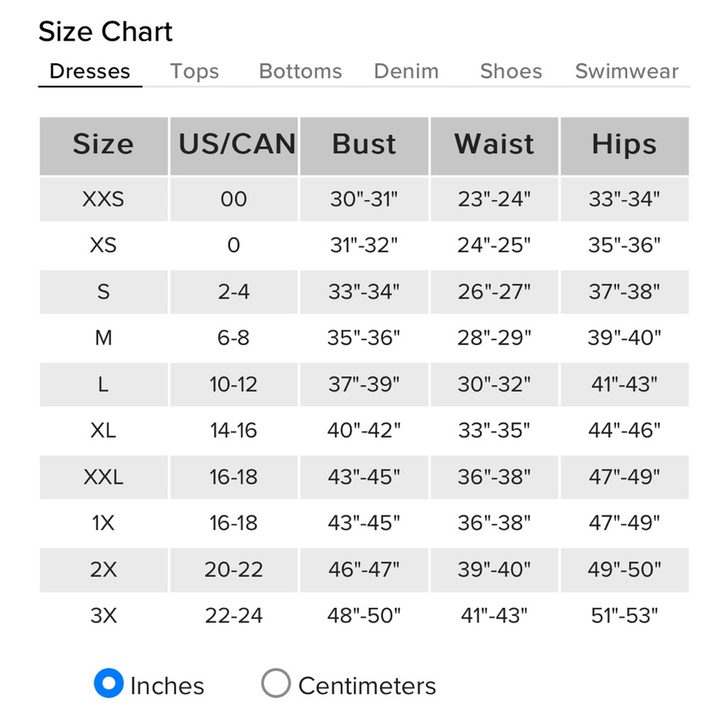Select the XL size row label

click(103, 430)
